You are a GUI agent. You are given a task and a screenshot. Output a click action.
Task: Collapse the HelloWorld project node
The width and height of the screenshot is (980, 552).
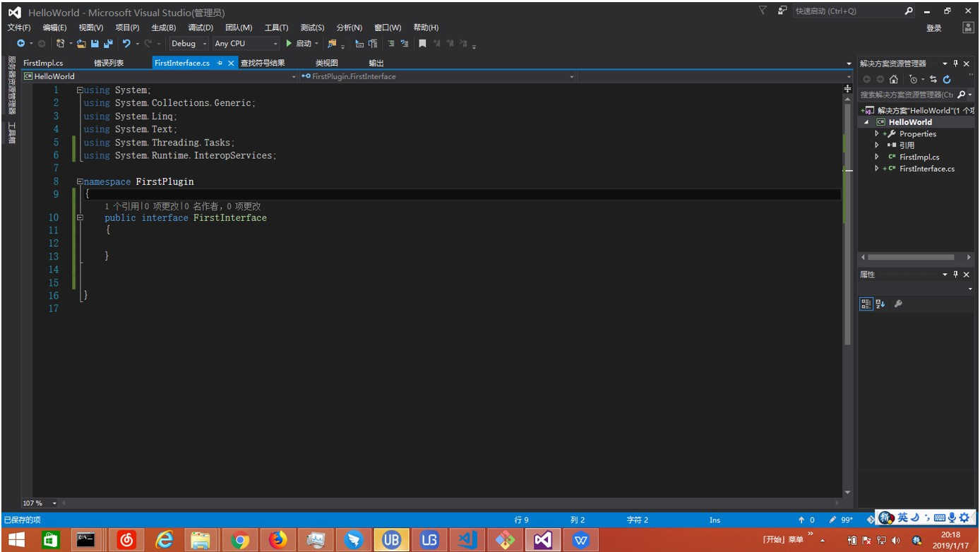pos(866,122)
